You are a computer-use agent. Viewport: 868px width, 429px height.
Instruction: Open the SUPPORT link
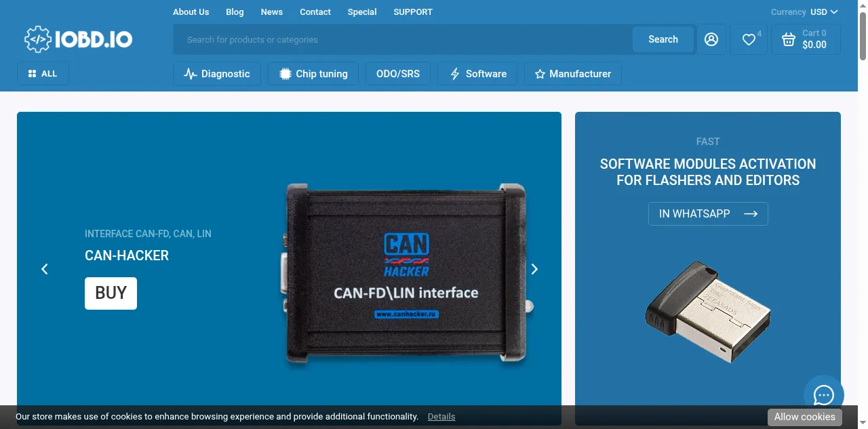413,12
